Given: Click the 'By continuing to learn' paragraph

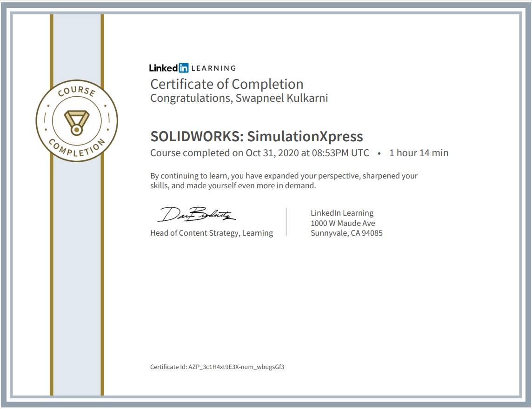Looking at the screenshot, I should pyautogui.click(x=284, y=181).
